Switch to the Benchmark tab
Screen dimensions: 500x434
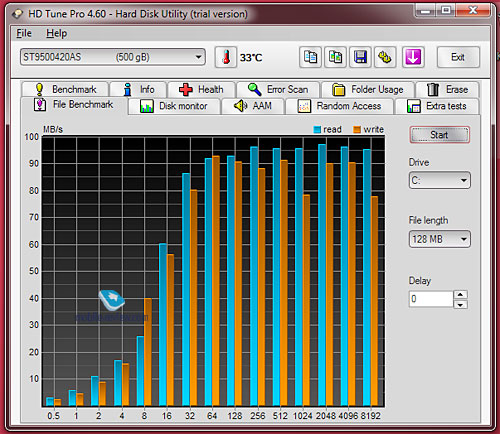tap(65, 89)
